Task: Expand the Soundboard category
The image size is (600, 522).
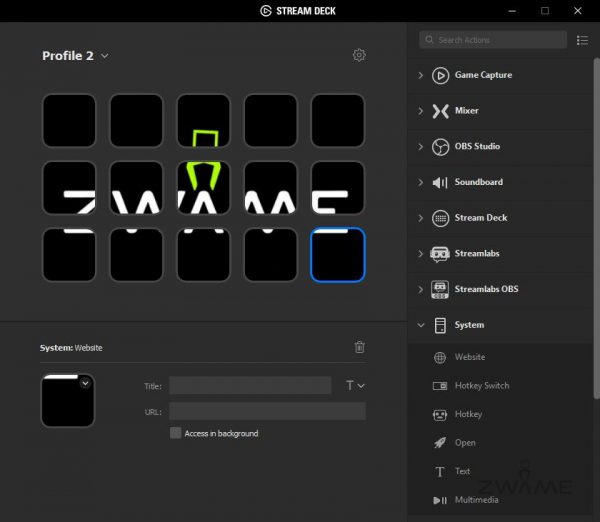Action: (x=421, y=182)
